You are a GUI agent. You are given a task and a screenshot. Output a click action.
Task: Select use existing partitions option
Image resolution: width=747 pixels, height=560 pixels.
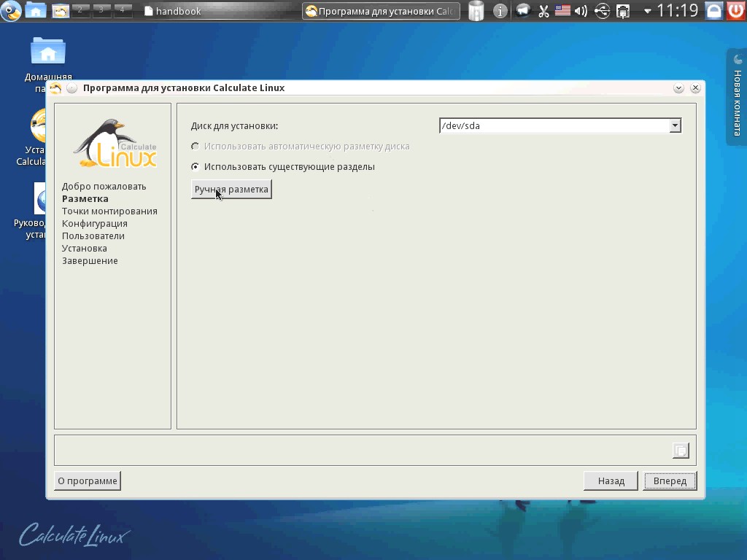point(283,167)
